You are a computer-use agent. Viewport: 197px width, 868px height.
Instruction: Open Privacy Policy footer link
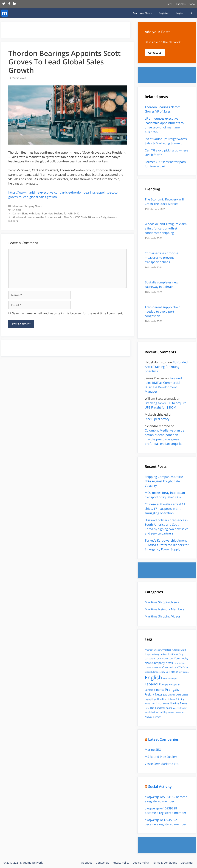121,863
